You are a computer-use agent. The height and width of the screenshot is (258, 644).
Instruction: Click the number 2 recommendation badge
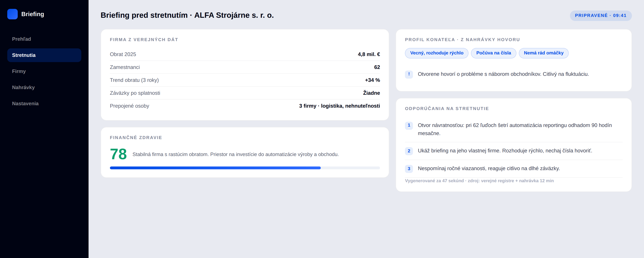point(409,151)
